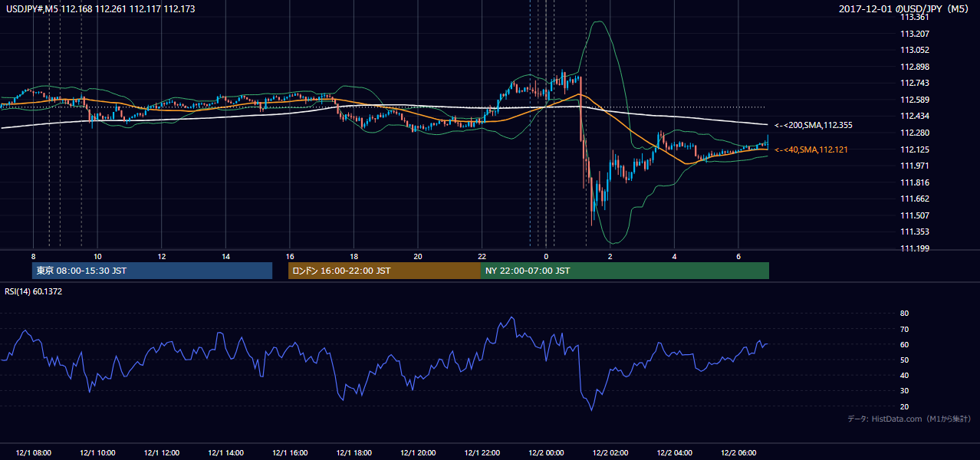Click the 12/1 08:00 time label
The image size is (980, 460).
coord(33,453)
